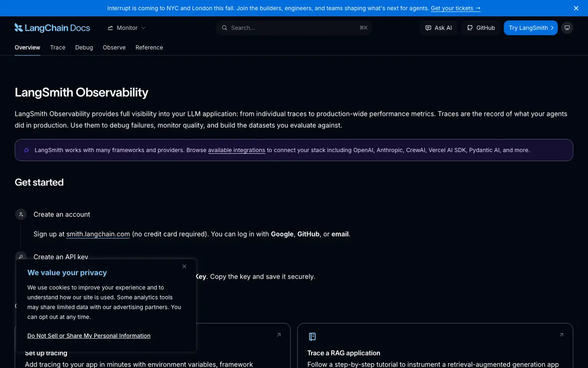
Task: Dismiss the Interrupt announcement banner
Action: point(576,8)
